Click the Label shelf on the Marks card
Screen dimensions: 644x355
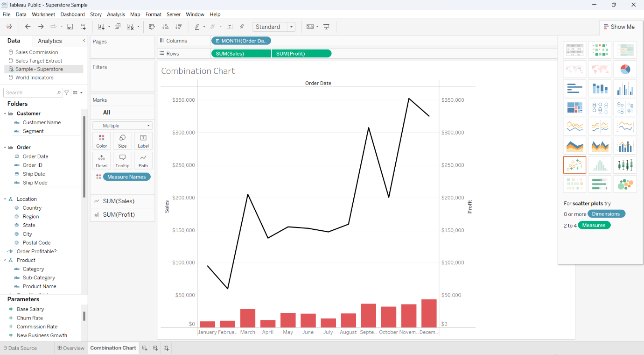[143, 141]
